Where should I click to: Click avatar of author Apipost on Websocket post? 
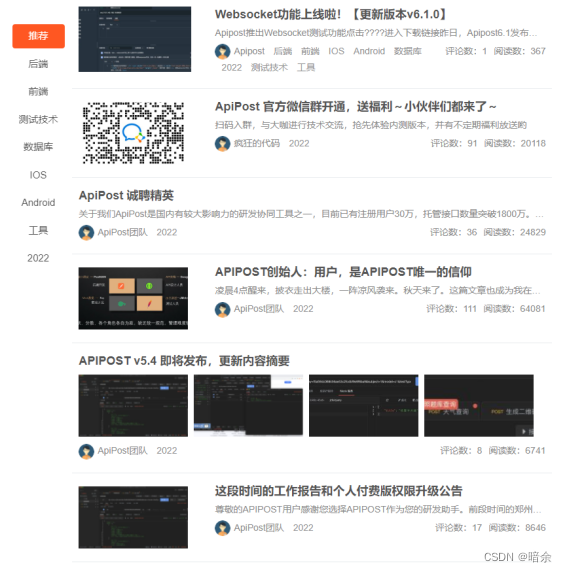[x=222, y=51]
